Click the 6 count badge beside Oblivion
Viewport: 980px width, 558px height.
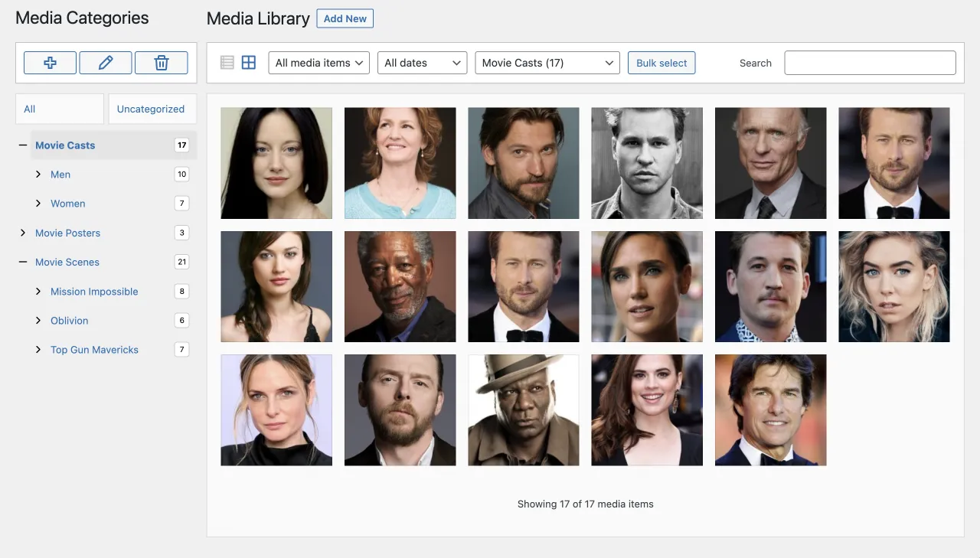tap(181, 321)
